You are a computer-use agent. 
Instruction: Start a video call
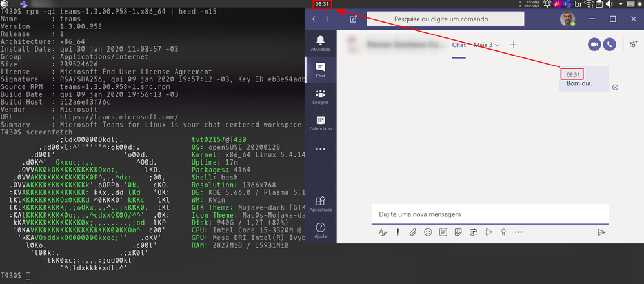[x=594, y=45]
